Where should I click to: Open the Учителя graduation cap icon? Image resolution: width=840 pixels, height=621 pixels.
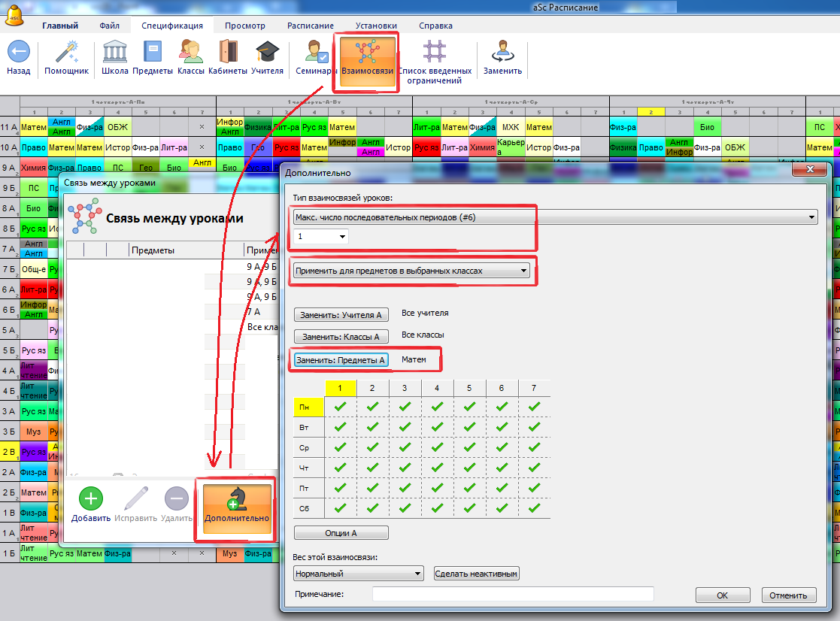[267, 53]
